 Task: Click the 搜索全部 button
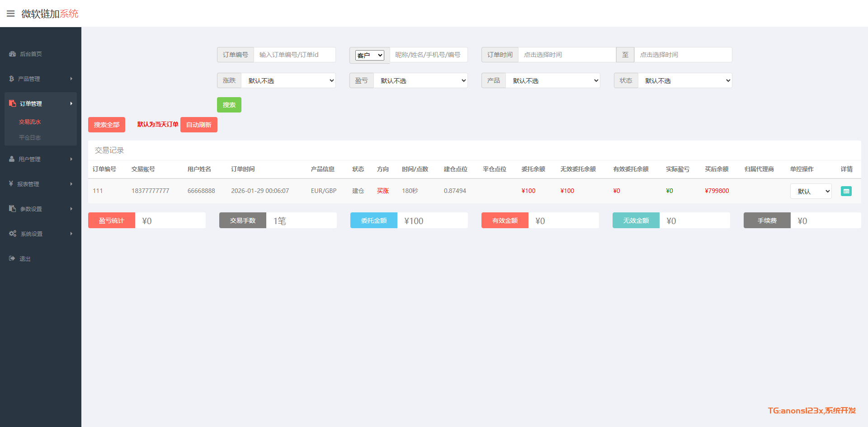(x=107, y=125)
